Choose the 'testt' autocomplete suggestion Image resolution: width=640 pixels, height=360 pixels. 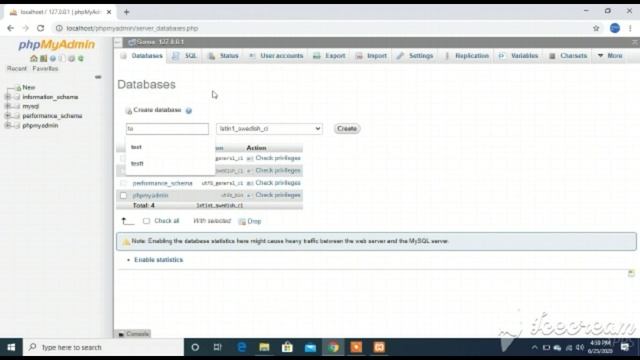[170, 164]
